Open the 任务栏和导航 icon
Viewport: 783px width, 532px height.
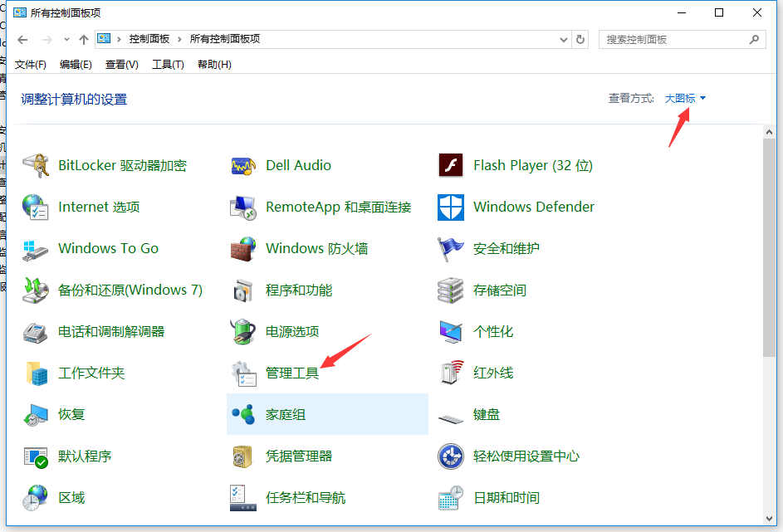243,498
